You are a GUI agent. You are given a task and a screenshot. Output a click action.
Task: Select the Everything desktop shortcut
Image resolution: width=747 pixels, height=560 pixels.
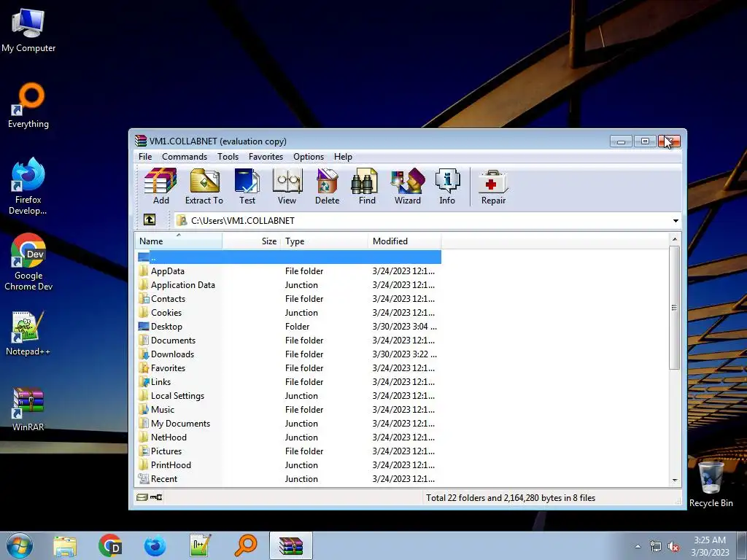point(28,106)
